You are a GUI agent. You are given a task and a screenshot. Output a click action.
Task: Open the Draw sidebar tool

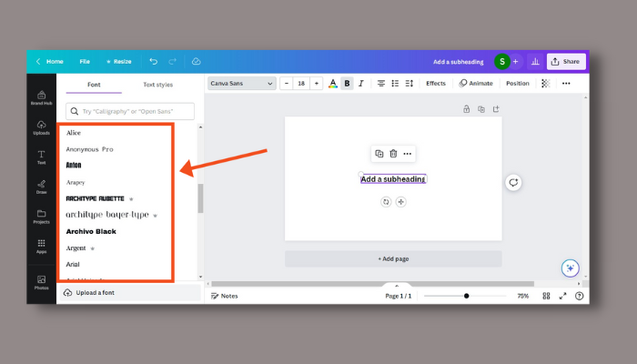42,187
